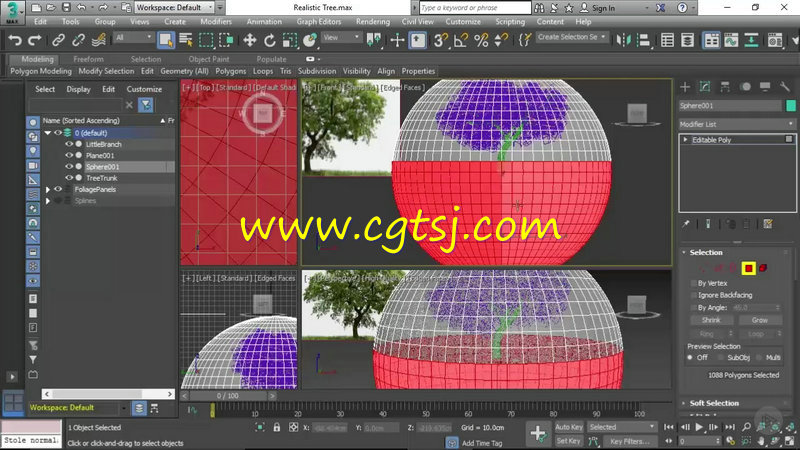Expand the Soft Selection rollout
Screen dimensions: 800x450
click(x=714, y=403)
